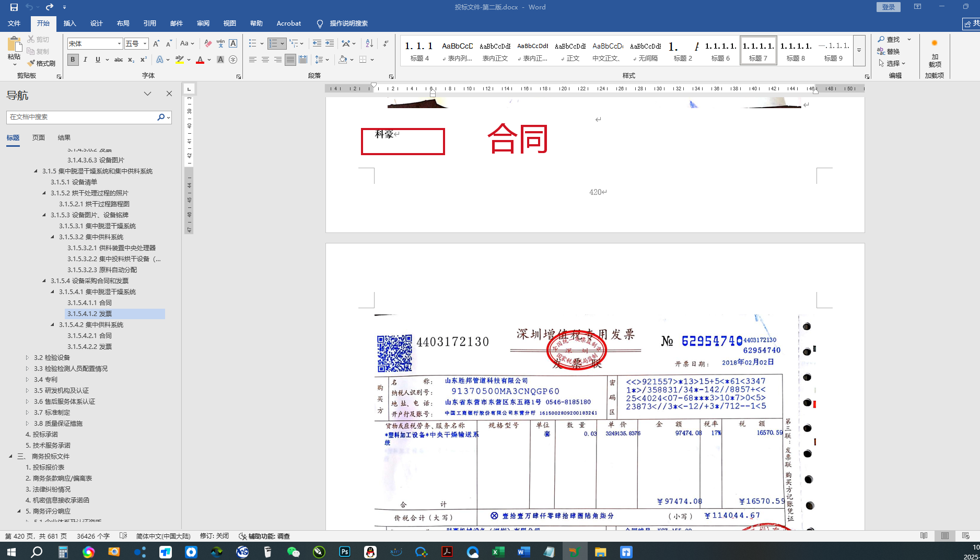The image size is (980, 560).
Task: Align text to the right
Action: point(278,60)
